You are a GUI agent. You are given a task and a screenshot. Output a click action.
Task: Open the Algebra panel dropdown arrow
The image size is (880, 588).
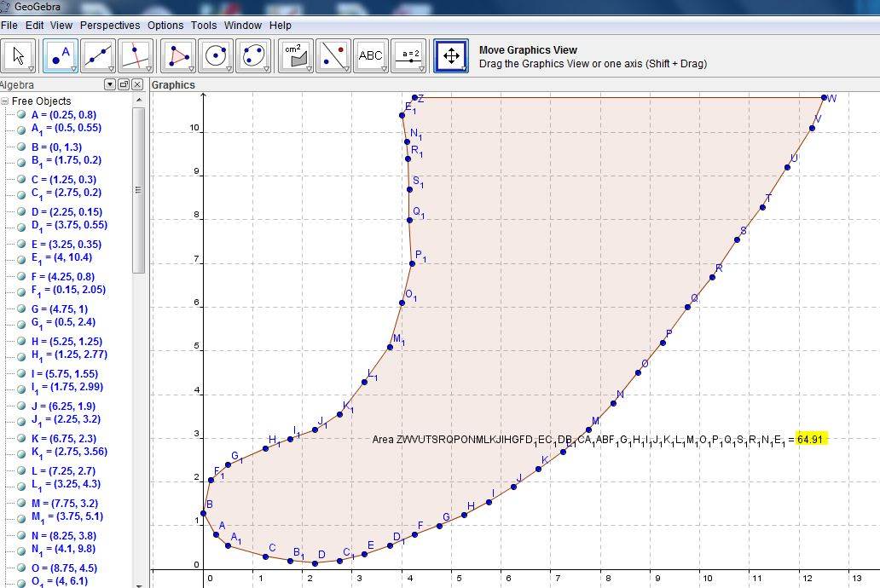pyautogui.click(x=110, y=84)
